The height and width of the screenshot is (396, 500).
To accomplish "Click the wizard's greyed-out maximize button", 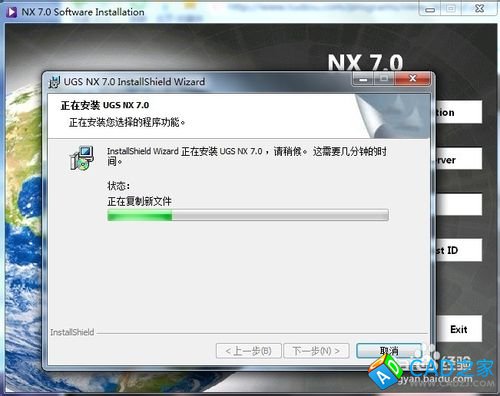I will (384, 79).
